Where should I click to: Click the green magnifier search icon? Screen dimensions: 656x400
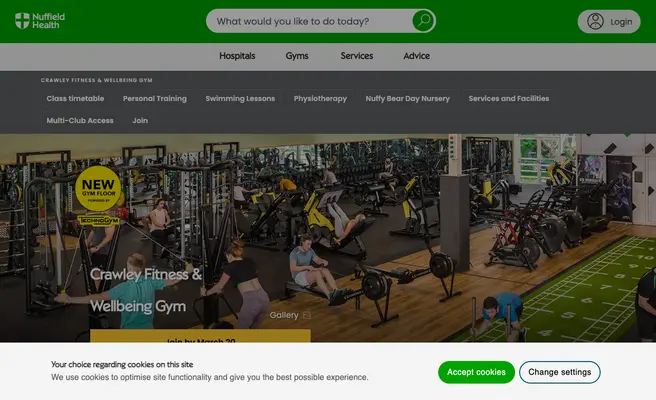[x=423, y=21]
